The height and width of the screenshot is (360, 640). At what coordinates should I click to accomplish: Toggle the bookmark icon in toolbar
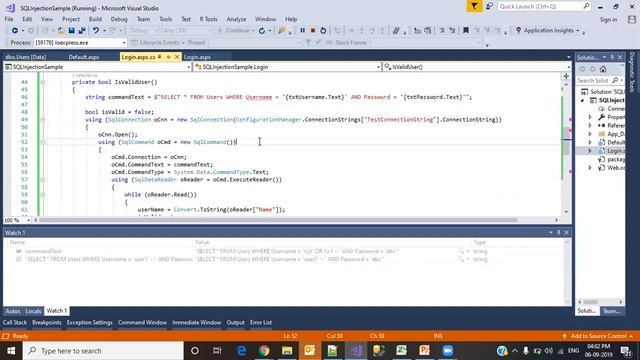tap(466, 31)
